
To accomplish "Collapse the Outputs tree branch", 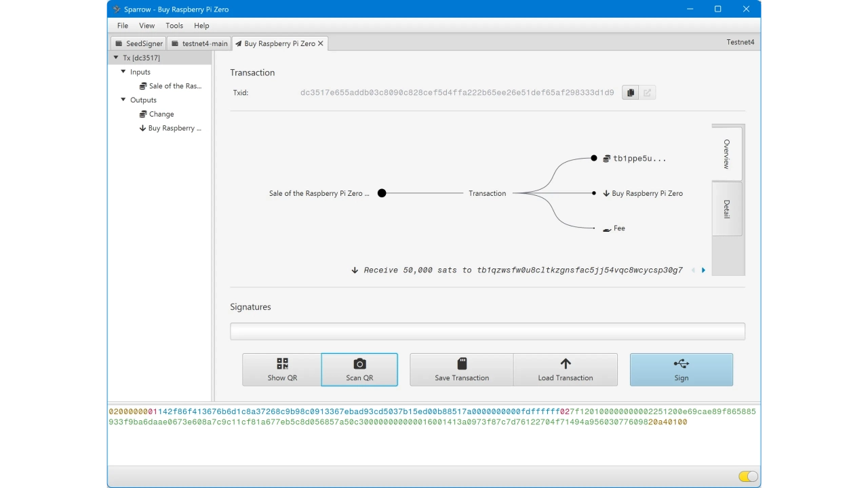I will tap(123, 100).
